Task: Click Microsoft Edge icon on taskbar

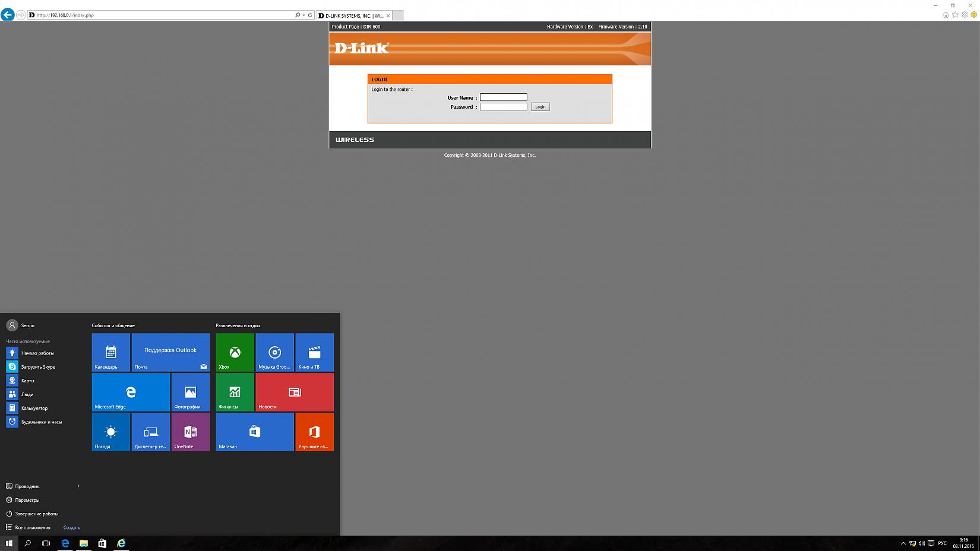Action: 65,543
